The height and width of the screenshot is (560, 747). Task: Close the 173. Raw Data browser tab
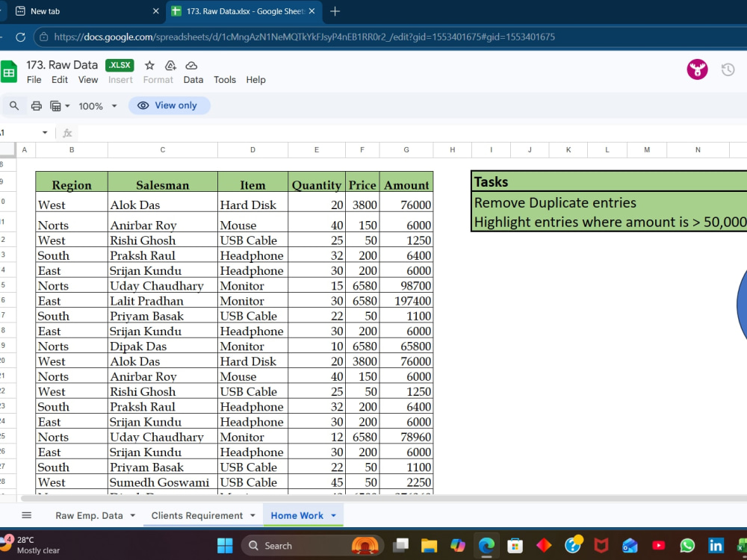coord(312,11)
